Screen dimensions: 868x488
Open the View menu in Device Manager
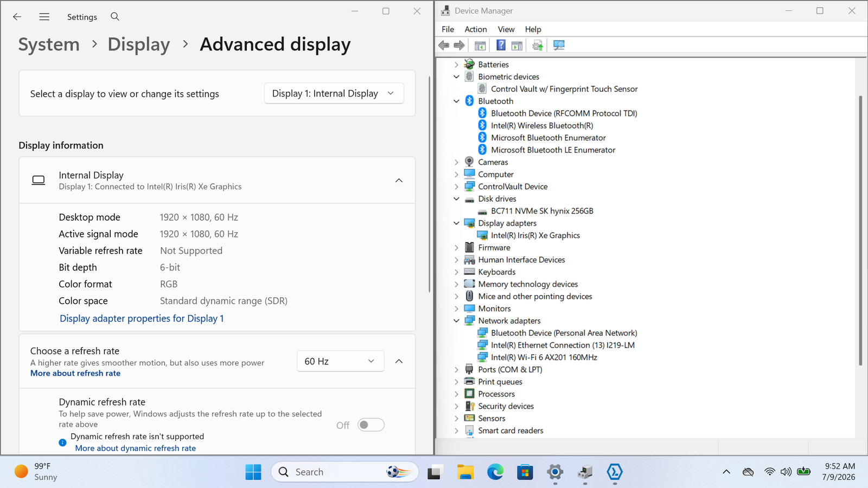(x=506, y=29)
